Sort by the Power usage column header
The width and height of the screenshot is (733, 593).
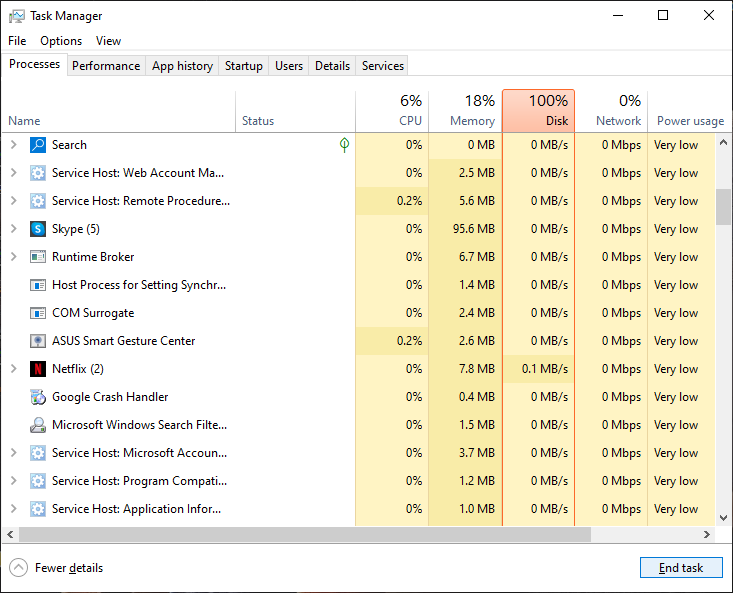(x=690, y=111)
